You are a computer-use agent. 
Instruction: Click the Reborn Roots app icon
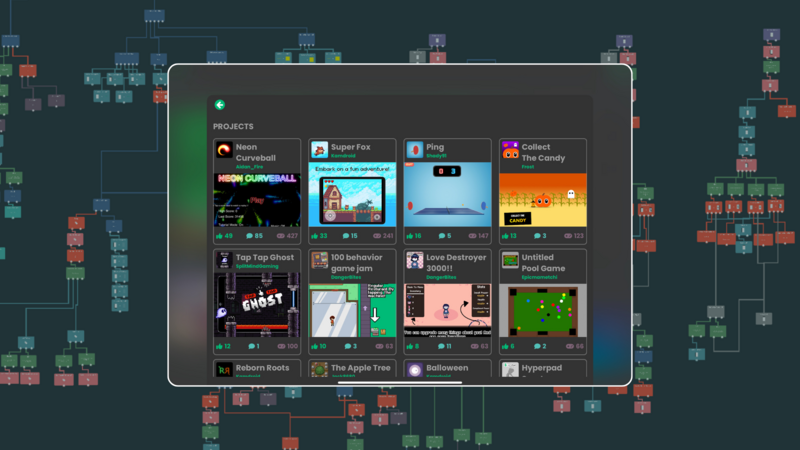224,369
